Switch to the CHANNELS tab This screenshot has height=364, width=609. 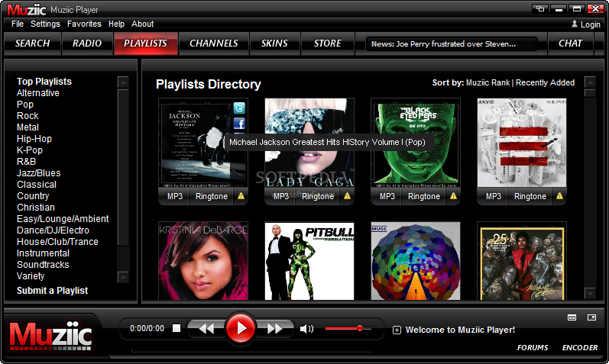pos(214,43)
